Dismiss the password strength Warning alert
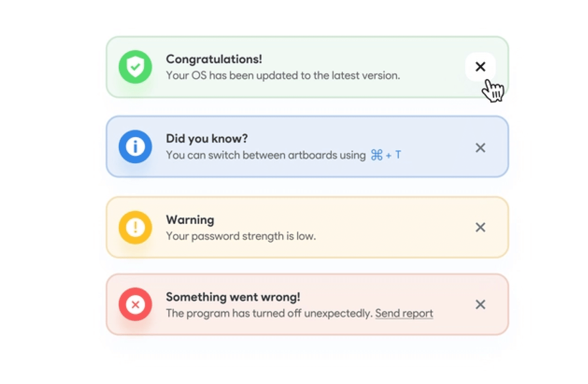Viewport: 588px width, 384px height. [x=480, y=227]
